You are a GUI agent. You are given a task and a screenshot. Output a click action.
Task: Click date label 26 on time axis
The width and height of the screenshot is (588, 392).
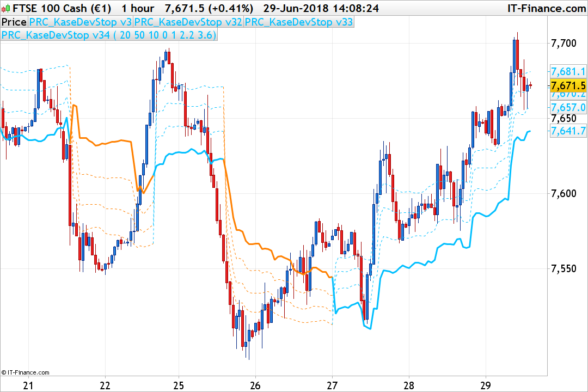pos(255,385)
